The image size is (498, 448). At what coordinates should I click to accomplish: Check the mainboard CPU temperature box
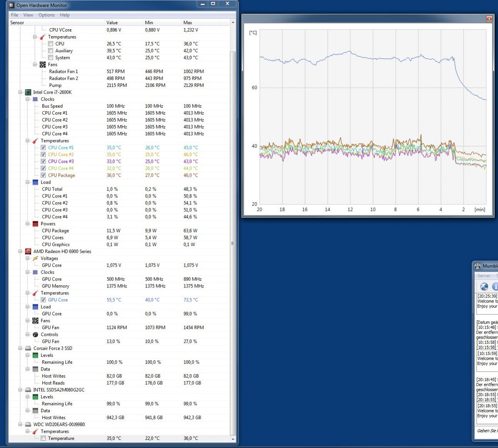(x=50, y=44)
